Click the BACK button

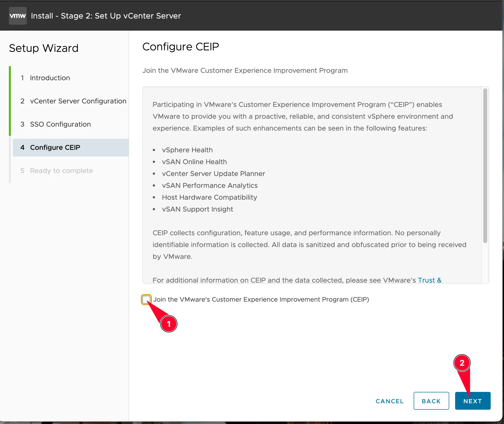(431, 401)
